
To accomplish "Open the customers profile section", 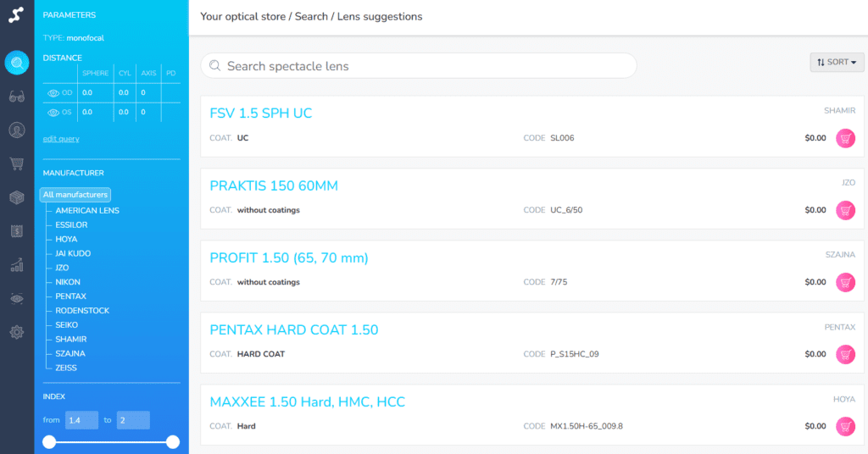I will tap(17, 130).
